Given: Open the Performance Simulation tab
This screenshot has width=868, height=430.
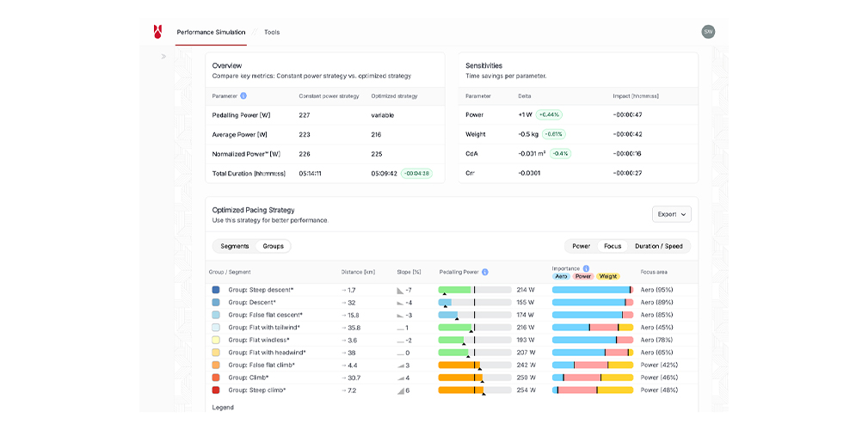Looking at the screenshot, I should [x=211, y=33].
